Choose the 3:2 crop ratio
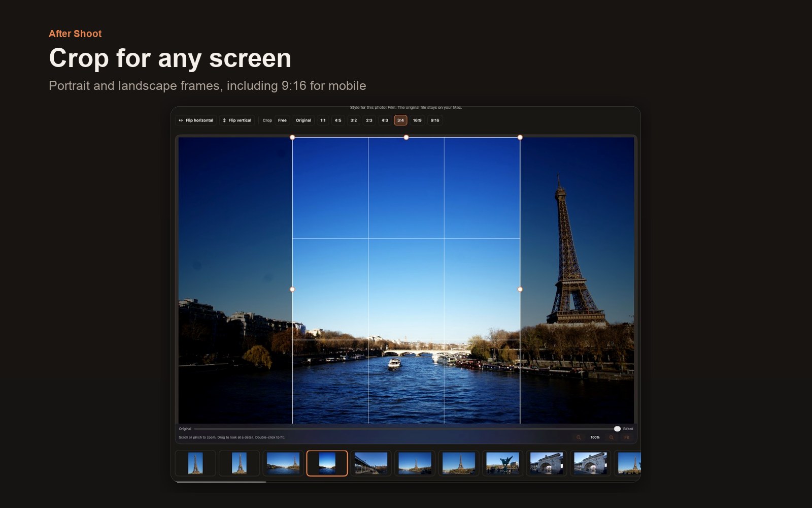The width and height of the screenshot is (812, 508). pos(354,120)
